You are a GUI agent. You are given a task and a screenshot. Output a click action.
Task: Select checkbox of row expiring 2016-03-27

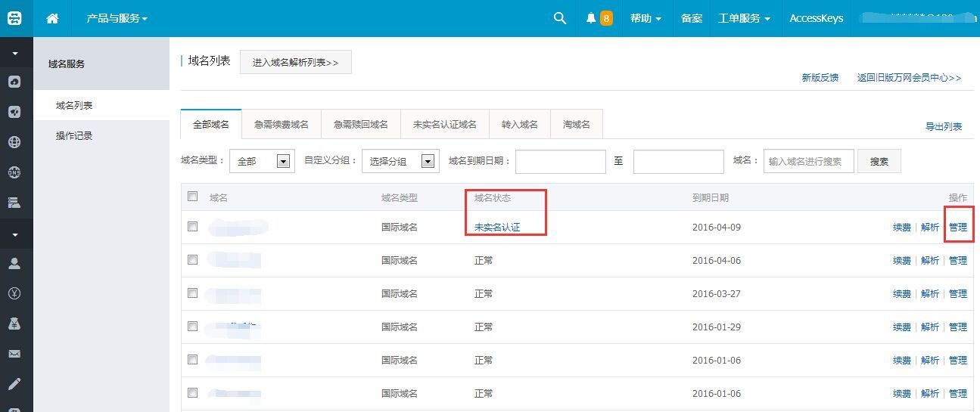pyautogui.click(x=192, y=293)
